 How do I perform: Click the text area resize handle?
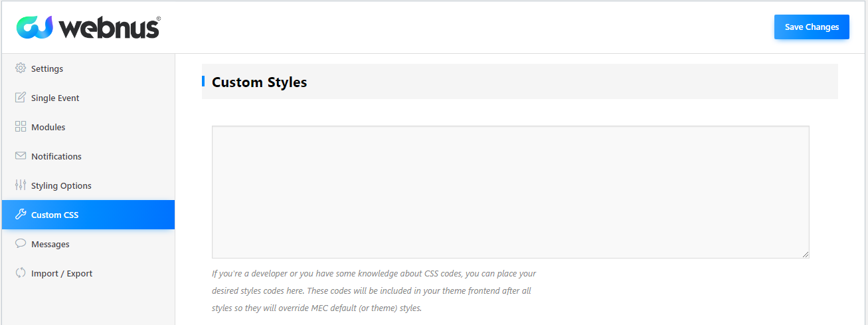[806, 255]
